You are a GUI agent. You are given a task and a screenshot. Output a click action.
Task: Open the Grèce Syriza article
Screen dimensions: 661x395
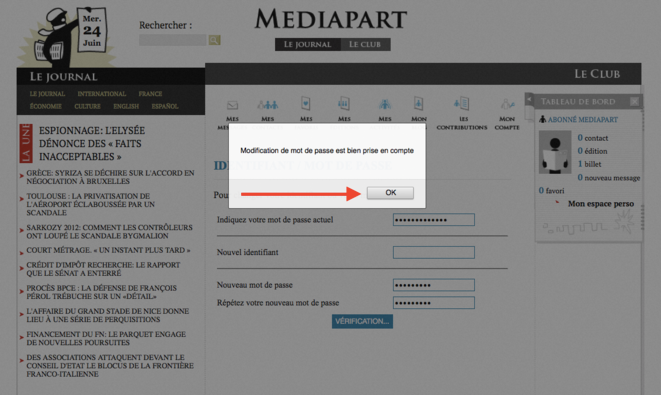110,177
